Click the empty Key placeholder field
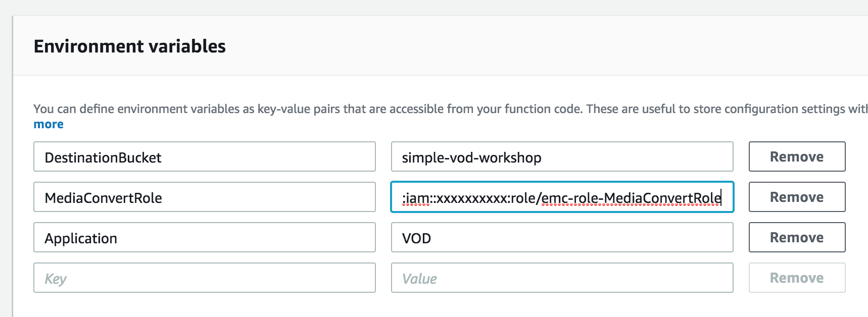 click(x=205, y=278)
